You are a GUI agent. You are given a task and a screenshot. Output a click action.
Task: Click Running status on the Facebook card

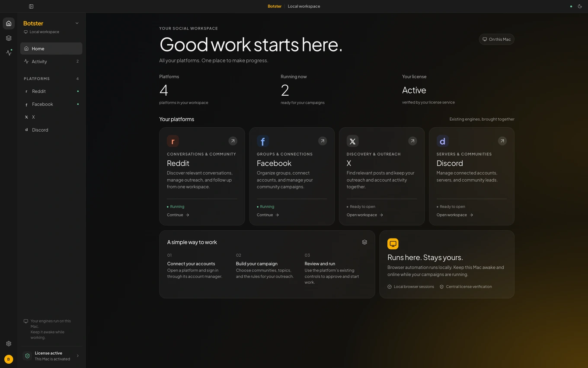point(265,207)
